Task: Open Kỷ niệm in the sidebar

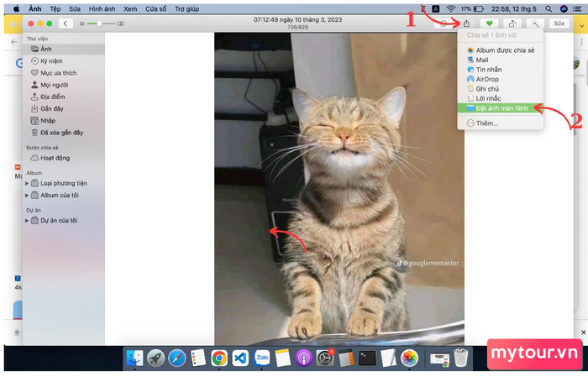Action: tap(63, 61)
